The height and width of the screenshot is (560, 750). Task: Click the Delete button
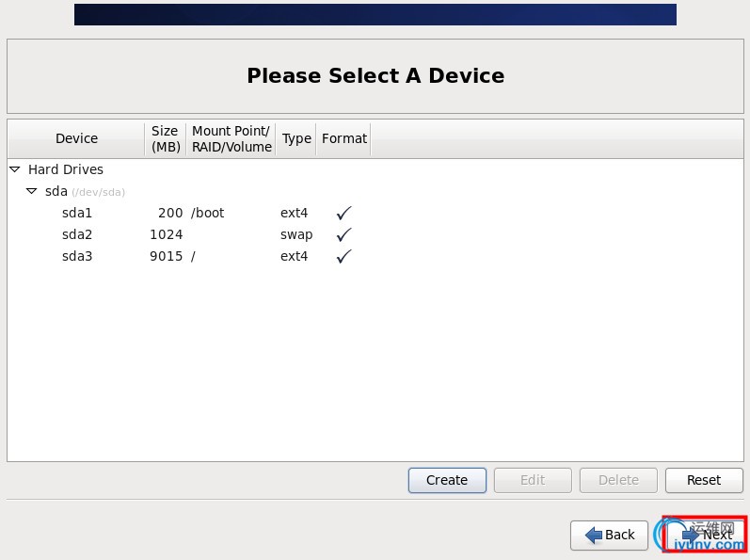point(618,480)
